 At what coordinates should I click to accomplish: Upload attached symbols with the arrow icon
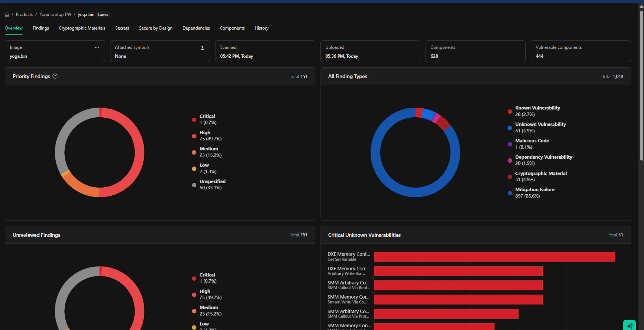(202, 48)
